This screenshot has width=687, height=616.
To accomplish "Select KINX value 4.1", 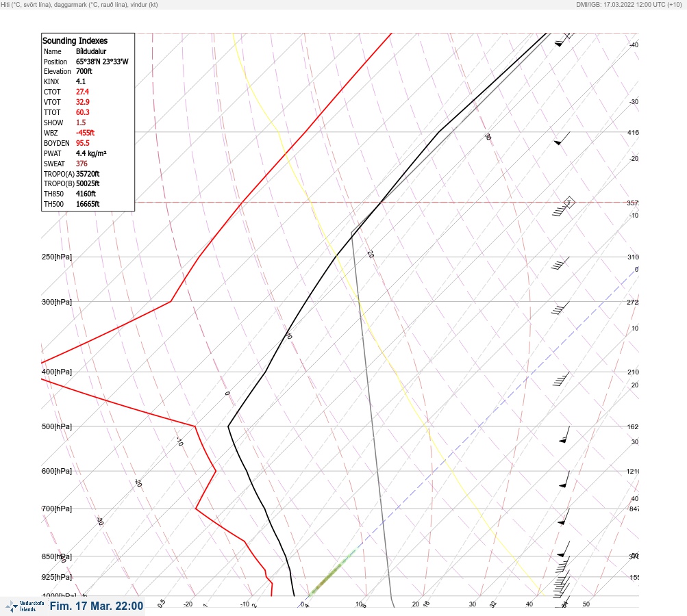I will click(81, 81).
